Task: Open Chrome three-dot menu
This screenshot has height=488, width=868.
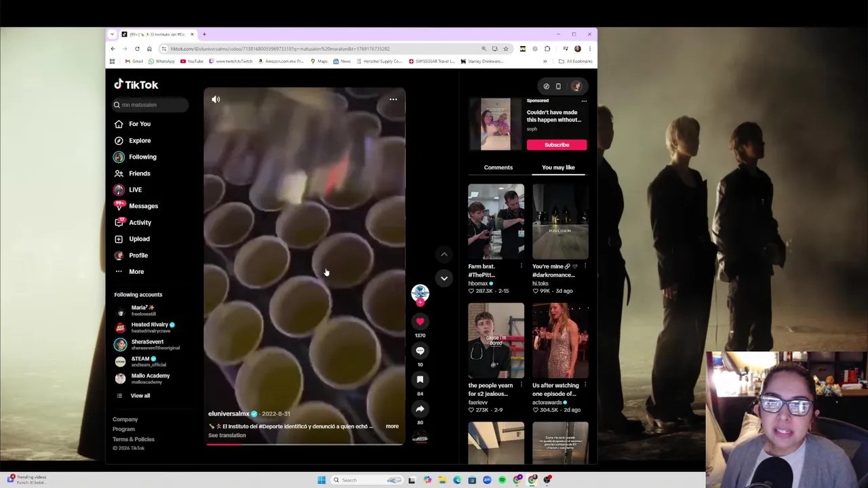Action: coord(589,49)
